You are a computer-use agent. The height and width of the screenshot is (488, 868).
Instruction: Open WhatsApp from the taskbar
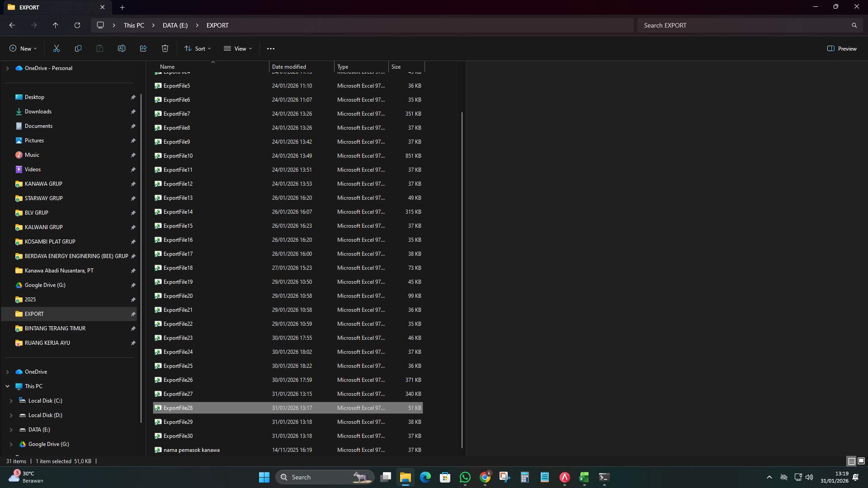pos(465,477)
